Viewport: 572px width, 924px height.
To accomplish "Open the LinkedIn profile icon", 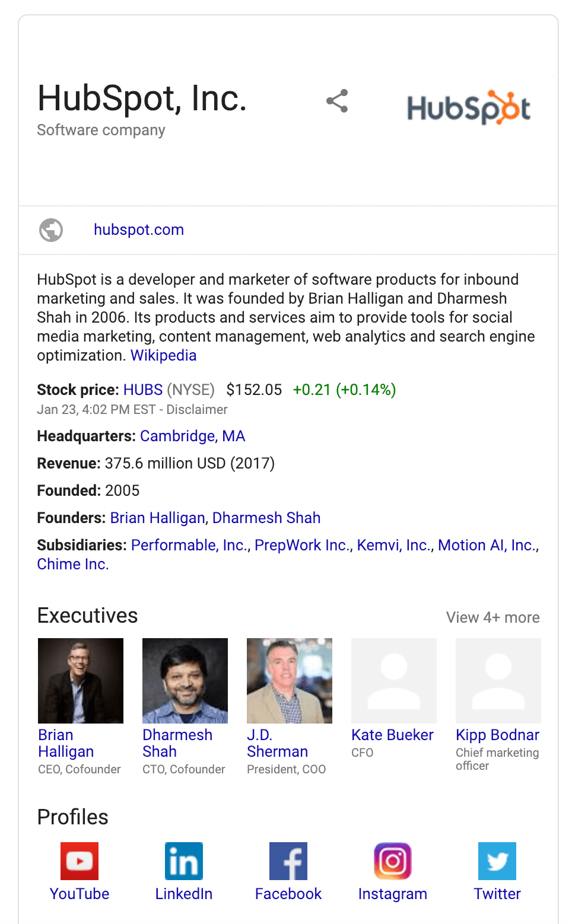I will point(184,861).
